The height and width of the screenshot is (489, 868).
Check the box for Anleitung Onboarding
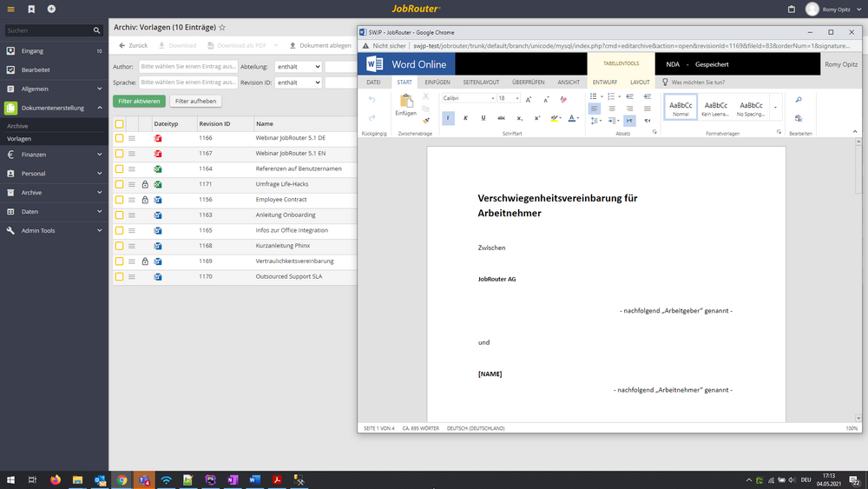pos(119,215)
